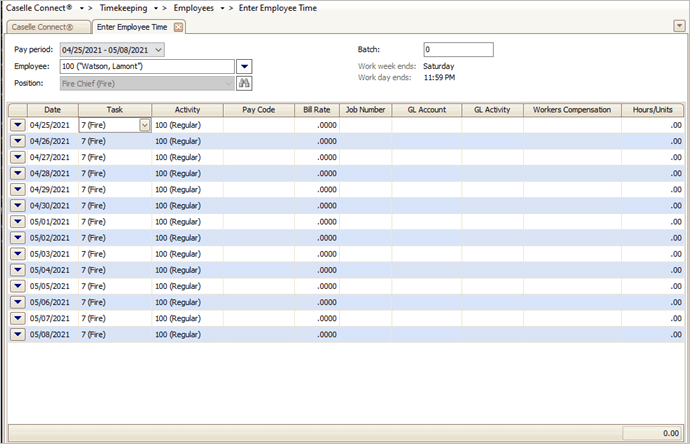Open row menu arrow for 04/28/2021
690x444 pixels.
coord(18,174)
